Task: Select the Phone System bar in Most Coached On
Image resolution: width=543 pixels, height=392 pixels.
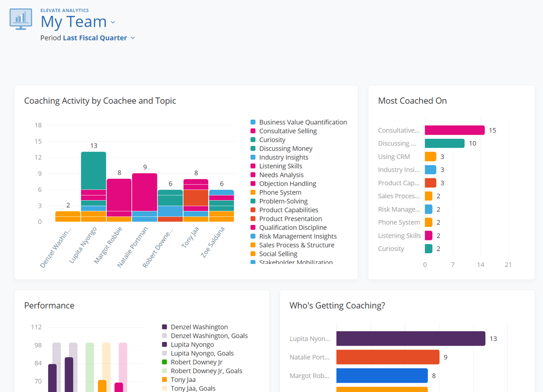Action: coord(429,222)
